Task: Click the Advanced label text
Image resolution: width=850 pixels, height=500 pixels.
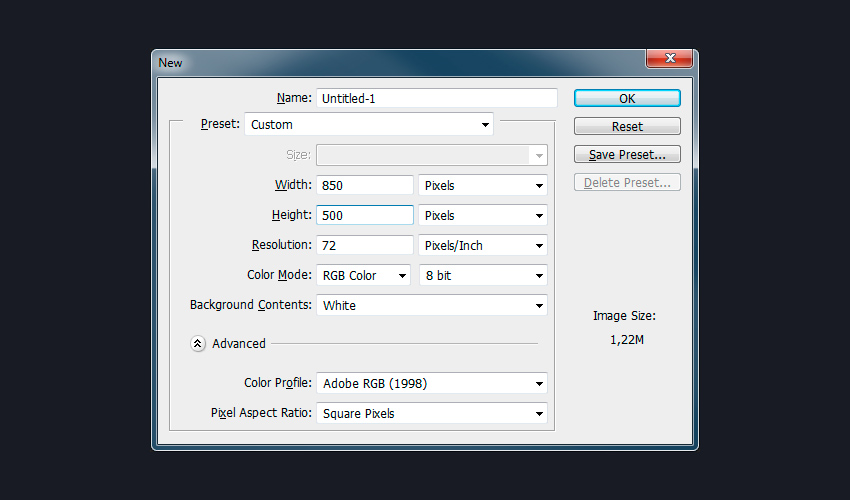Action: [239, 343]
